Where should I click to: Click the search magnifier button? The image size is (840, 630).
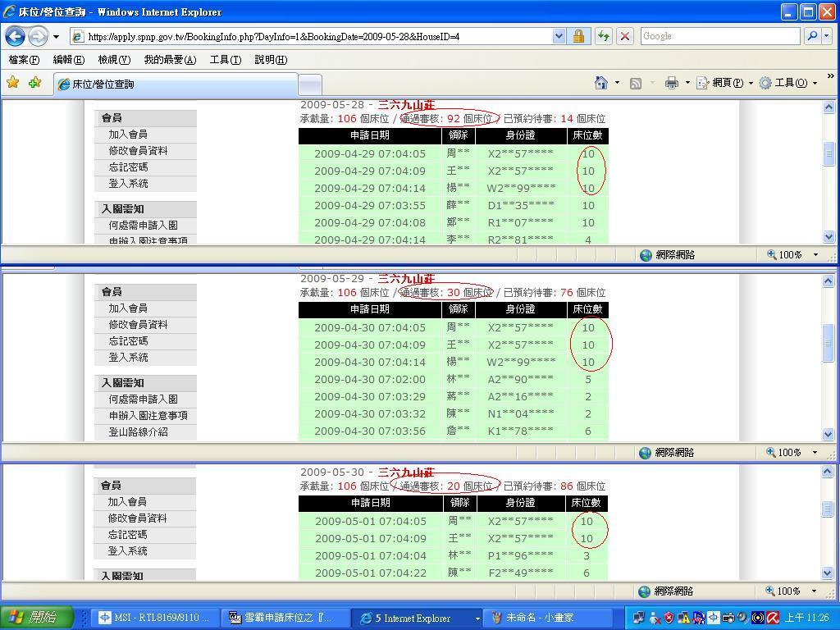point(811,36)
